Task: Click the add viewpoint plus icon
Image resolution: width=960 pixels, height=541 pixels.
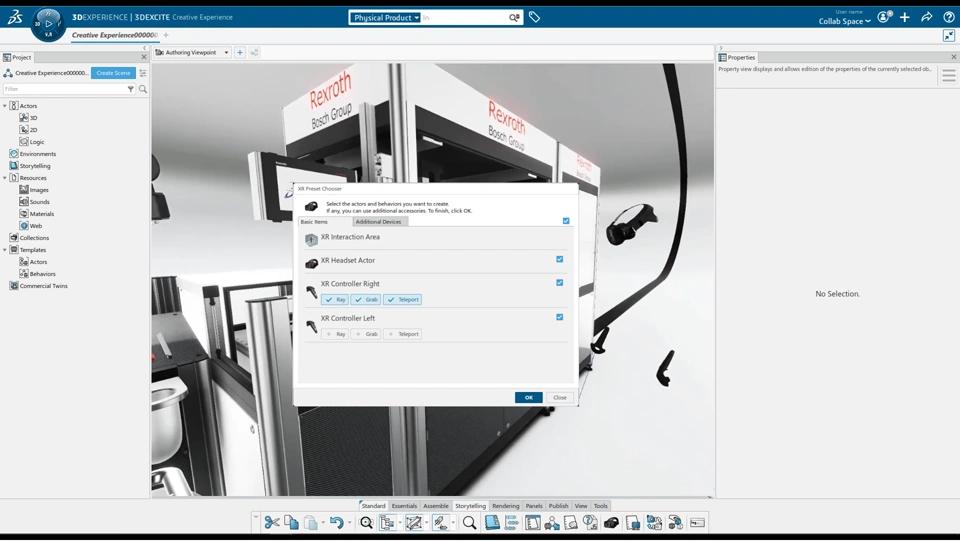Action: (x=240, y=53)
